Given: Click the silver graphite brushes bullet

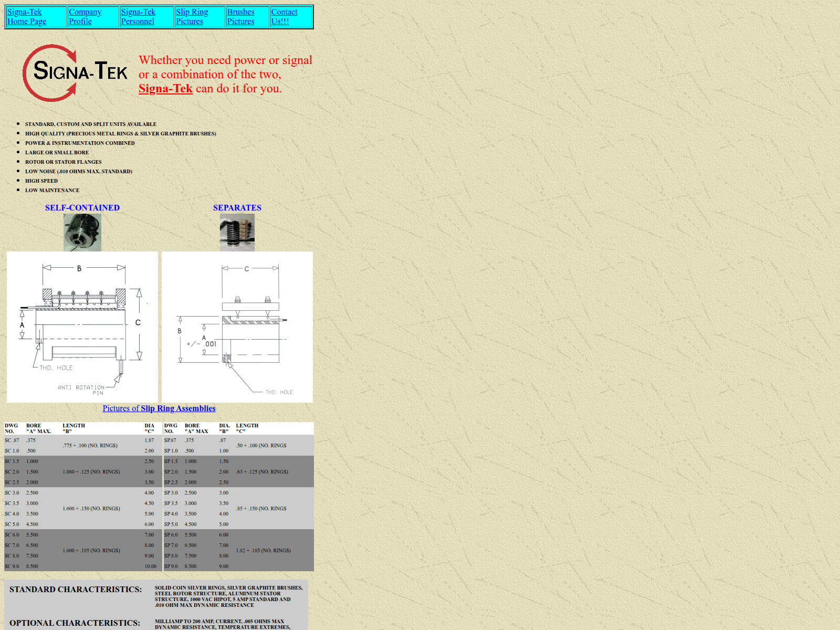Looking at the screenshot, I should coord(121,134).
